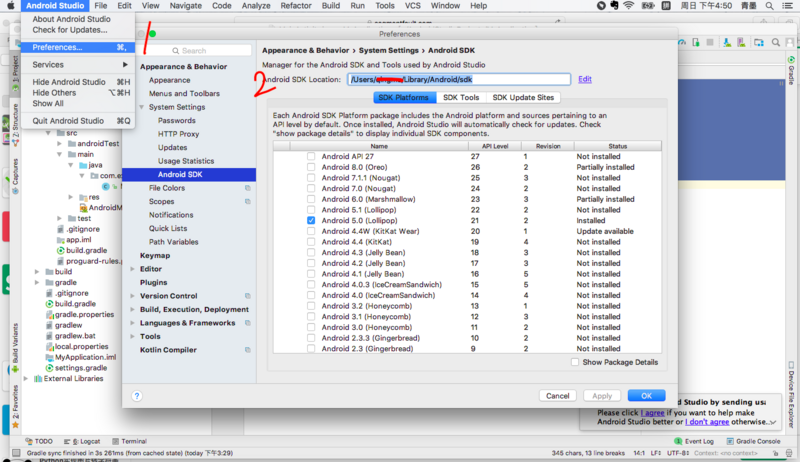Viewport: 800px width, 462px height.
Task: Click the Attach debugger device icon
Action: pos(696,42)
